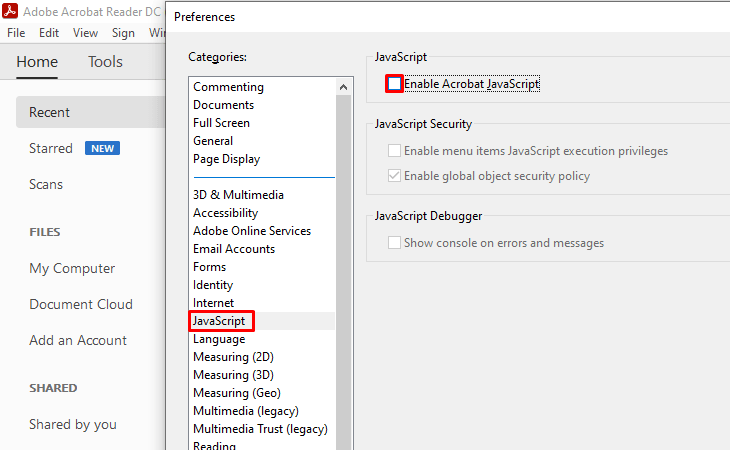Select the Identity category
This screenshot has width=730, height=450.
213,285
